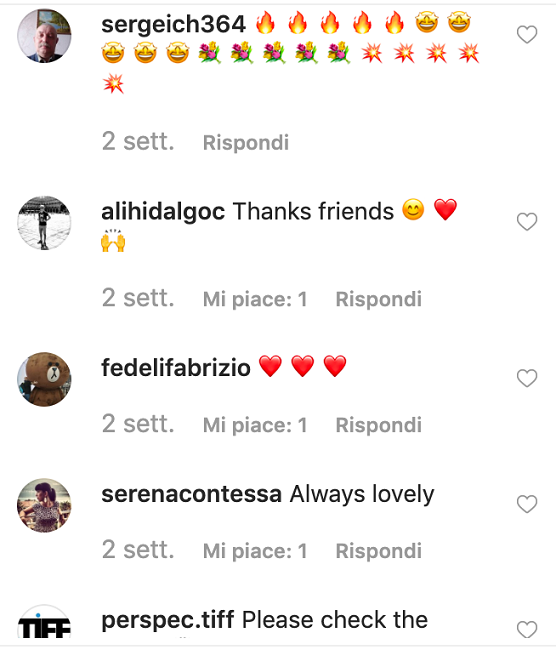Open the TIFF logo avatar
Image resolution: width=556 pixels, height=650 pixels.
44,622
